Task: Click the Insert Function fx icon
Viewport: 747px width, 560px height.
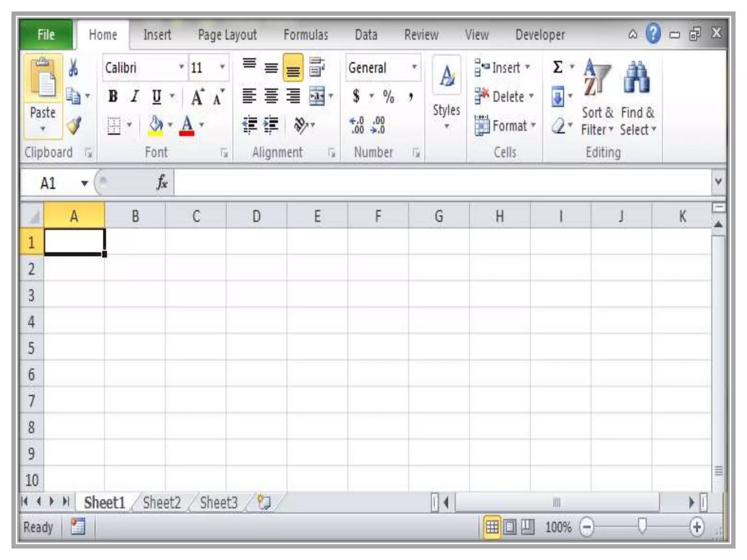Action: pos(162,182)
